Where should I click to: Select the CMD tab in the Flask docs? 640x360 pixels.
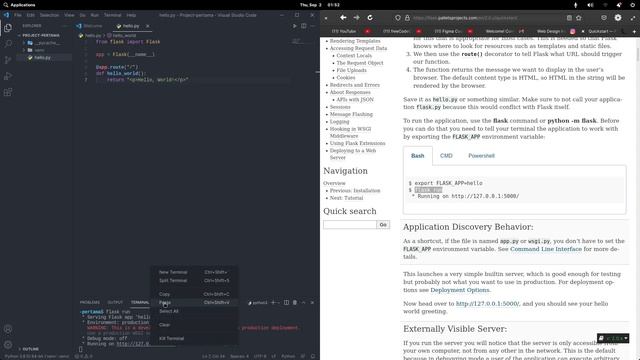[446, 156]
